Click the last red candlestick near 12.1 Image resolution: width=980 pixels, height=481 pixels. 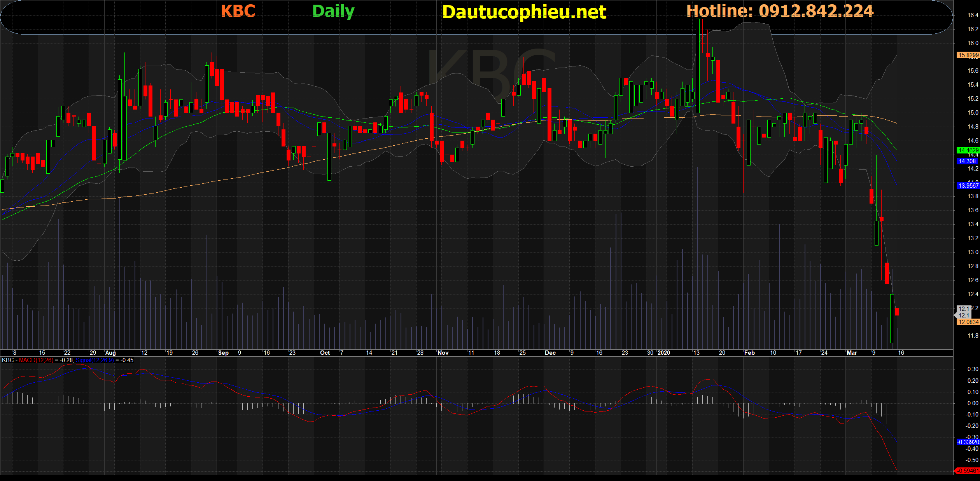897,312
